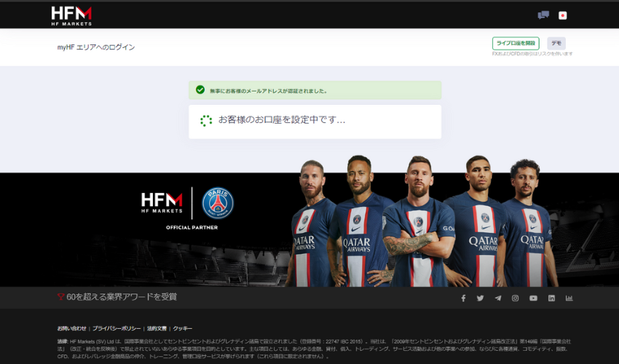This screenshot has height=364, width=619.
Task: Click the PSG players banner image
Action: 421,221
